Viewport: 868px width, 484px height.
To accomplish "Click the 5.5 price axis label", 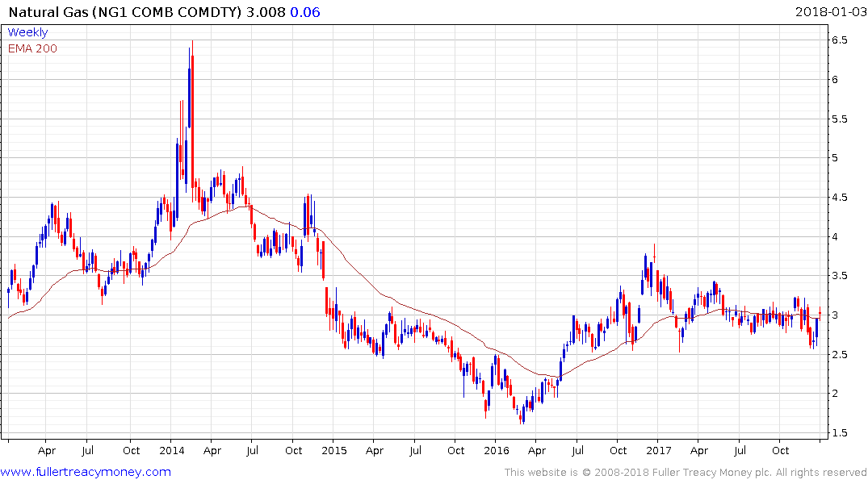I will [839, 119].
